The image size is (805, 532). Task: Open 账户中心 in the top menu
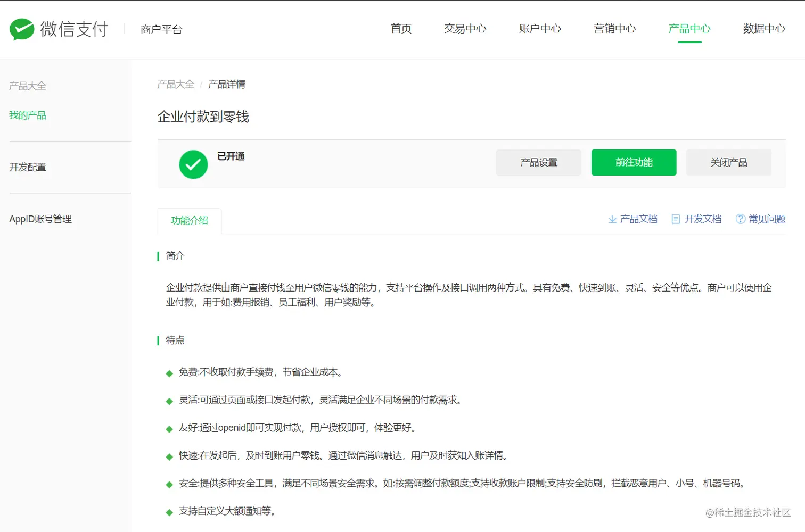click(540, 29)
